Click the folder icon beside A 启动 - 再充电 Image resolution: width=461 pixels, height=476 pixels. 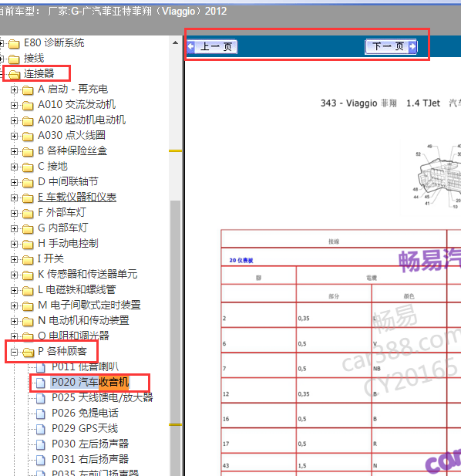click(28, 90)
